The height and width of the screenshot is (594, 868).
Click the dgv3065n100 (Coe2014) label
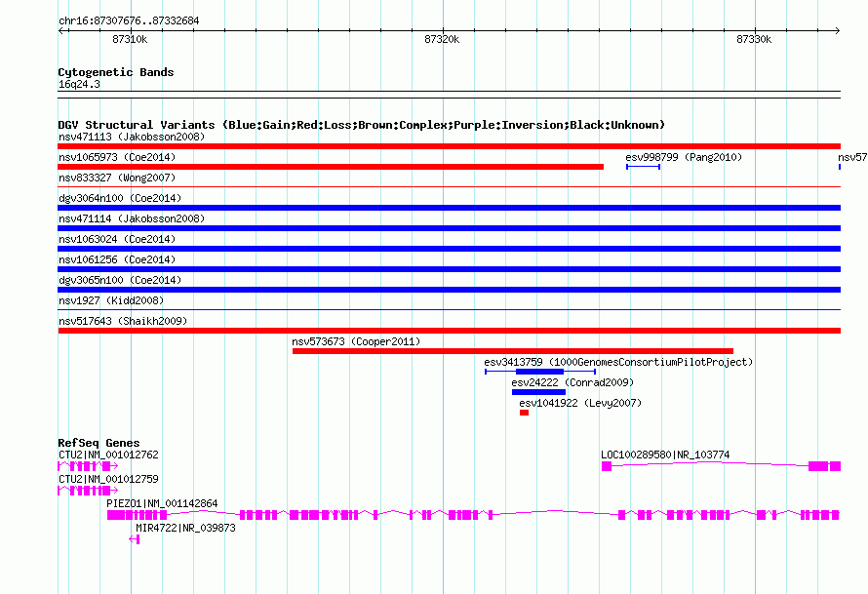point(120,280)
